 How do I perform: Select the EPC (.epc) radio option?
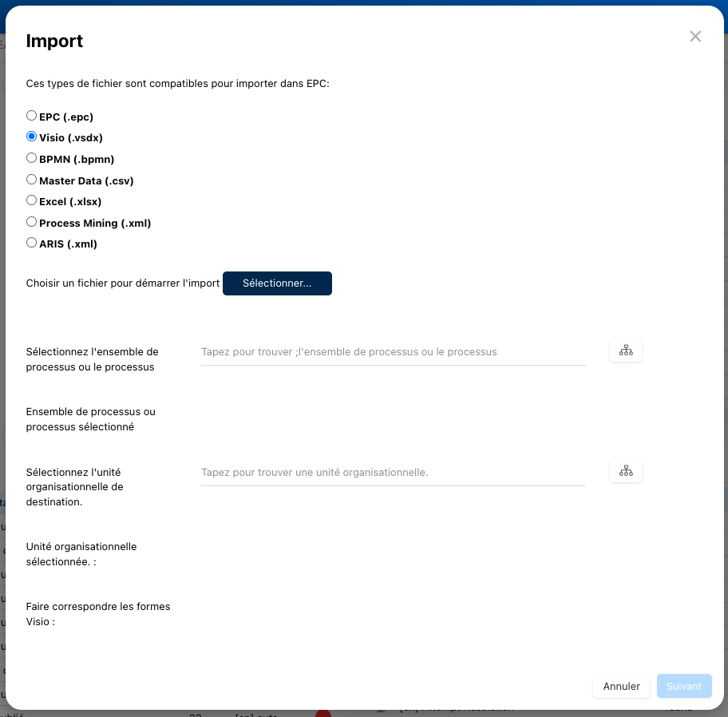32,116
